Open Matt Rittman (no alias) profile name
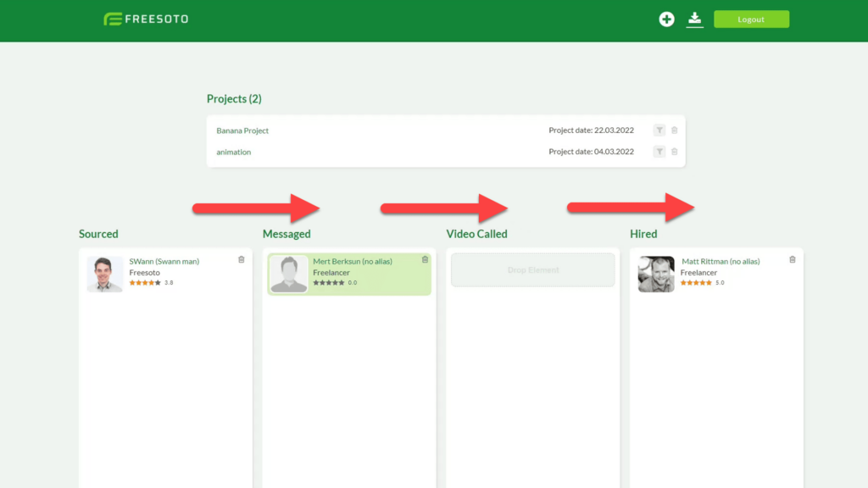Screen dimensions: 868x488 pos(721,261)
